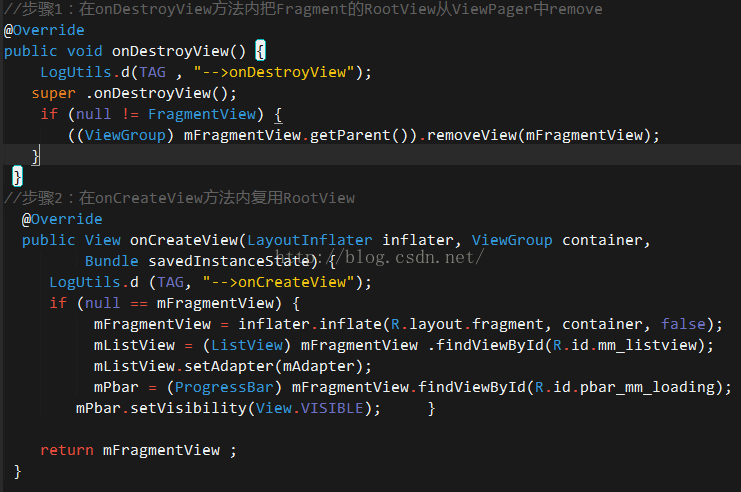Click the 'getParent' method call
The width and height of the screenshot is (741, 492).
tap(350, 136)
